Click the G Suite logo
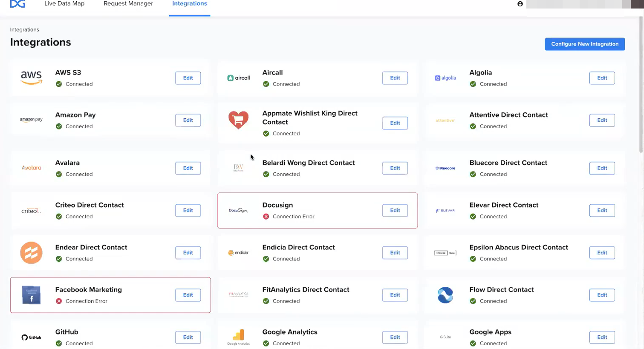This screenshot has width=644, height=349. (445, 337)
